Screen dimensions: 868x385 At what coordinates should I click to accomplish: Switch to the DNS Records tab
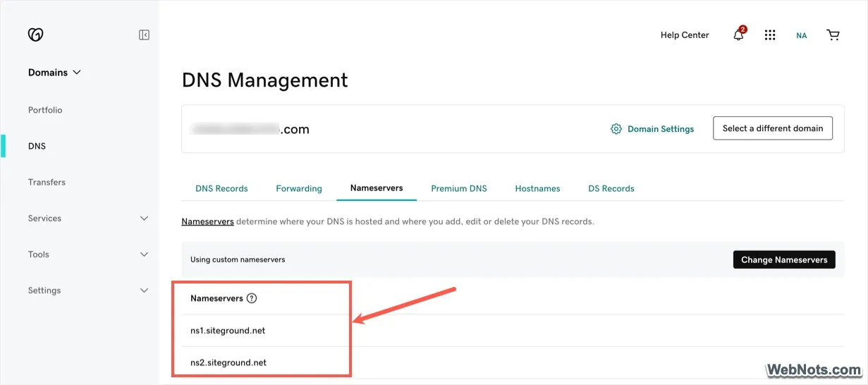click(x=221, y=188)
